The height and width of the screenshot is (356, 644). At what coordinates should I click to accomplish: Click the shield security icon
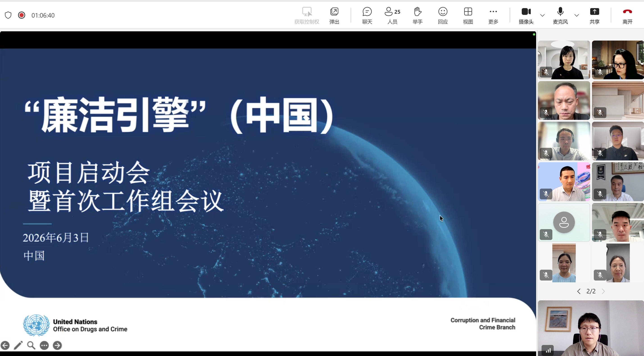(8, 15)
